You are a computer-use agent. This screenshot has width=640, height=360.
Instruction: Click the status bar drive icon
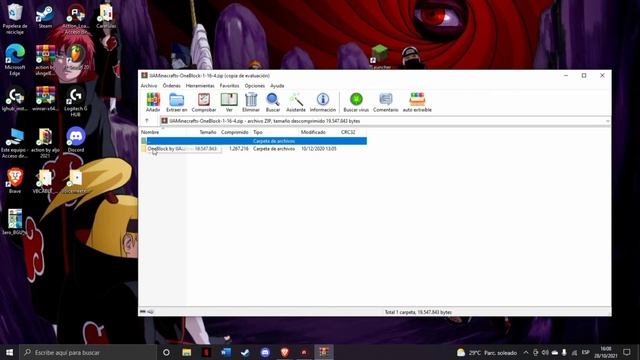point(143,312)
